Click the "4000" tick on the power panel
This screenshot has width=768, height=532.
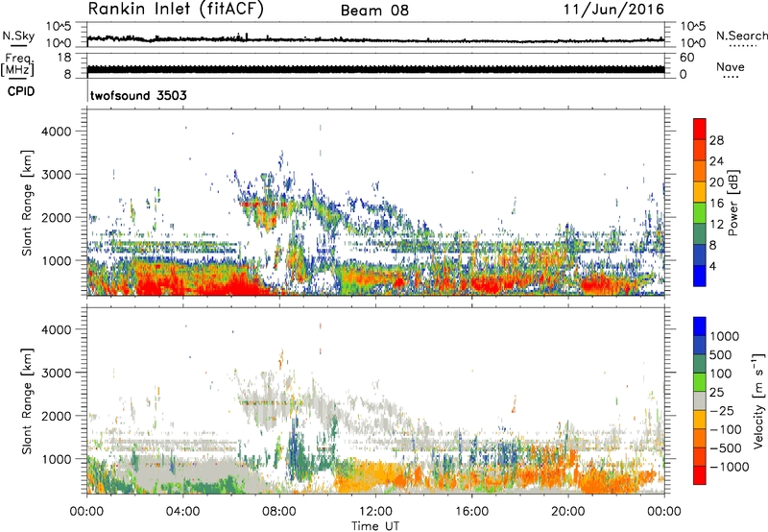tap(56, 132)
